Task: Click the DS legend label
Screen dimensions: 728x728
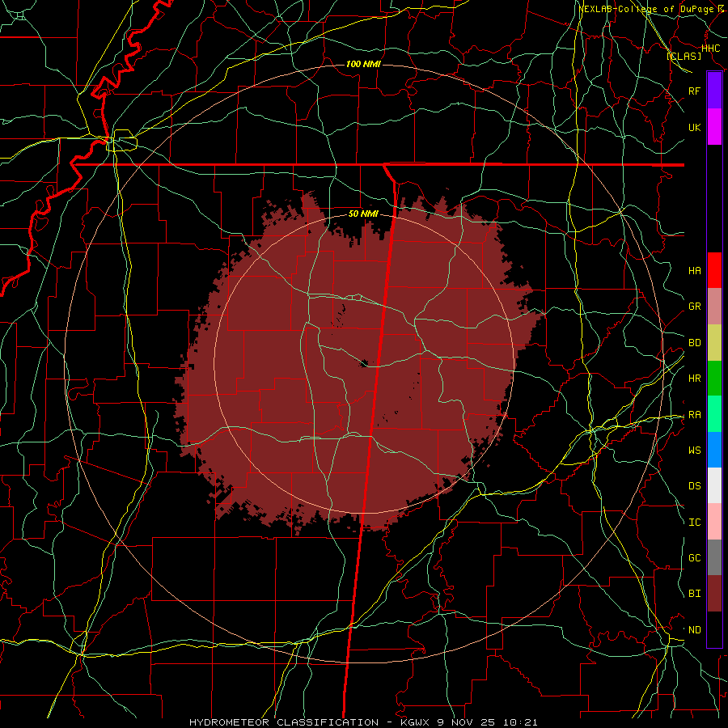Action: click(695, 485)
